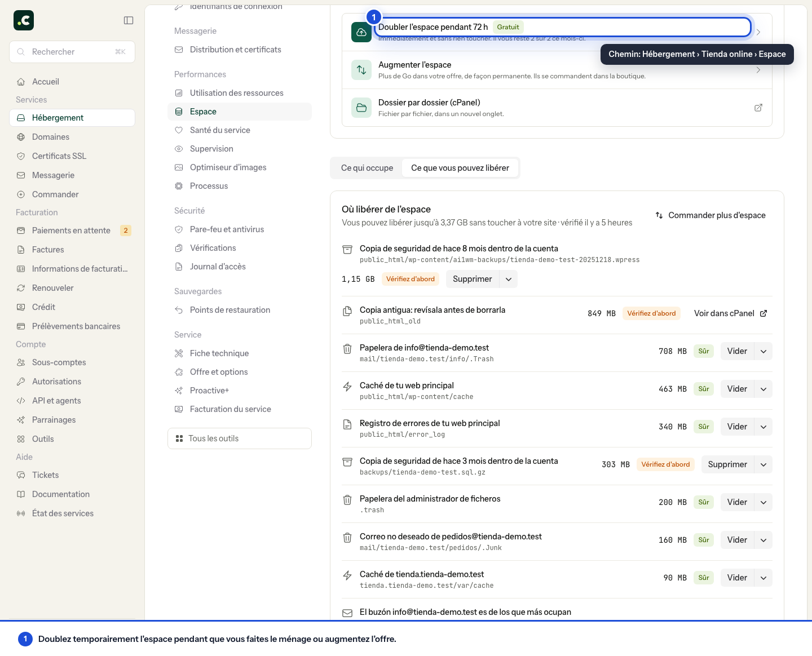
Task: Click the Tous les outils button
Action: 240,438
